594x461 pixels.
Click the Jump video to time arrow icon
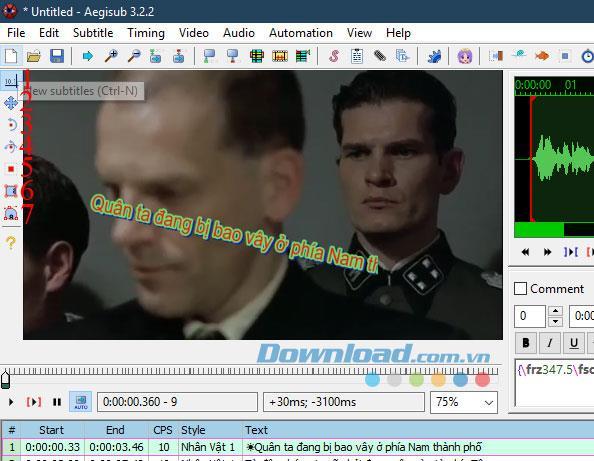click(88, 56)
